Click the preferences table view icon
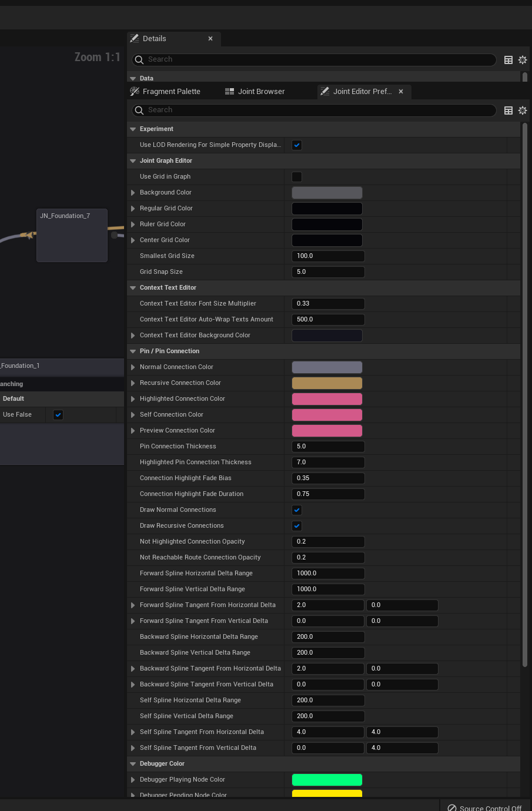The height and width of the screenshot is (811, 532). click(x=508, y=110)
